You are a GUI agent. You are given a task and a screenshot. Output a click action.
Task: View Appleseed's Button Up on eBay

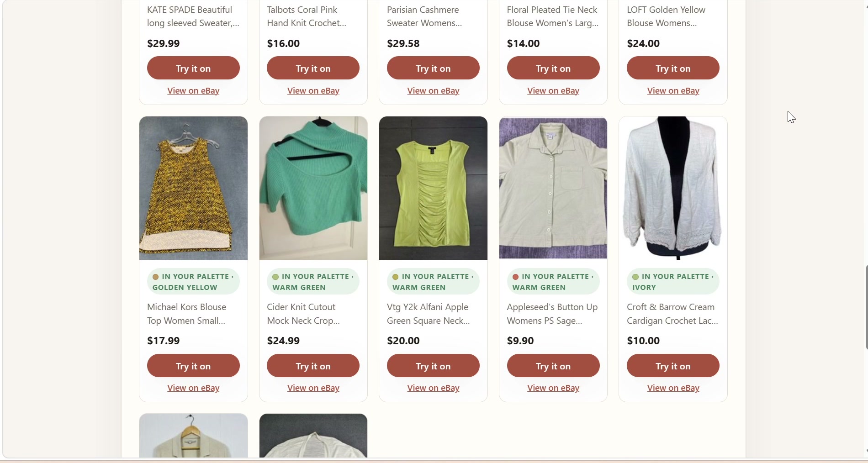tap(553, 388)
